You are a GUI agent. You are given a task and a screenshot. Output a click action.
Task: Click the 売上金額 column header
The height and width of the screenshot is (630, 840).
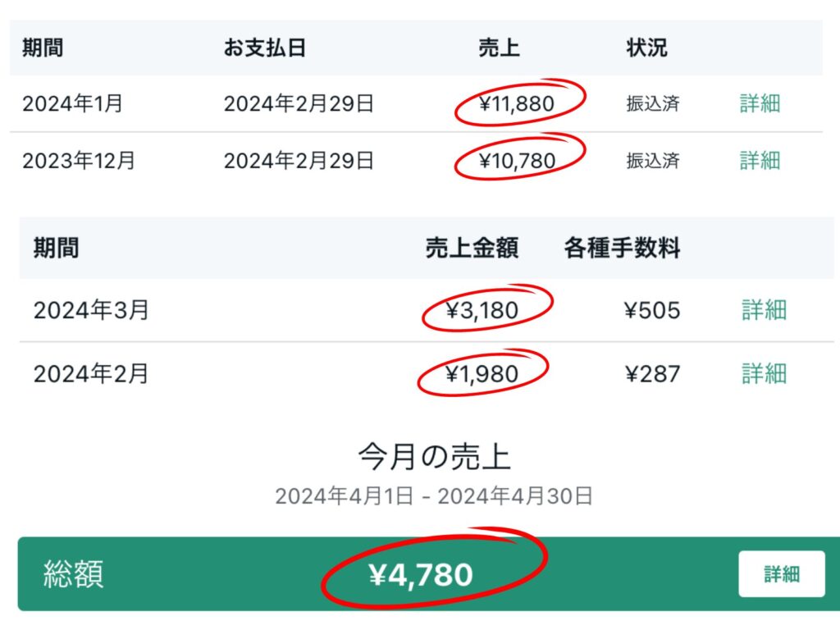pyautogui.click(x=472, y=248)
